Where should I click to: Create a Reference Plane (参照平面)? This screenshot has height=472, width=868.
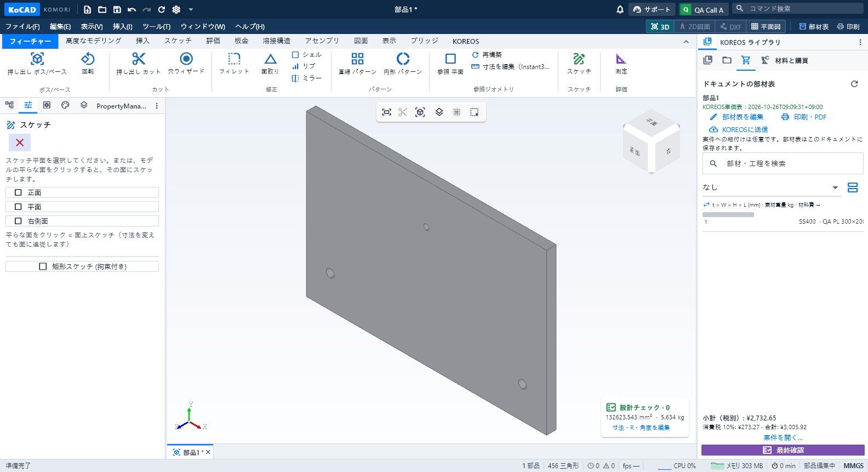coord(450,64)
